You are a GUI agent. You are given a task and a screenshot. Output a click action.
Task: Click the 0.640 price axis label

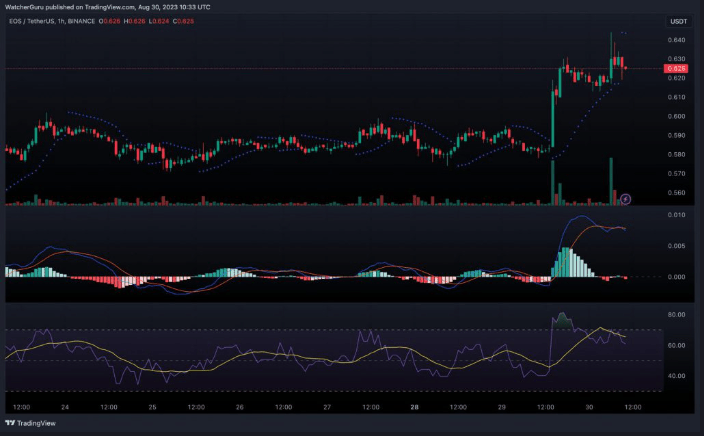coord(676,40)
